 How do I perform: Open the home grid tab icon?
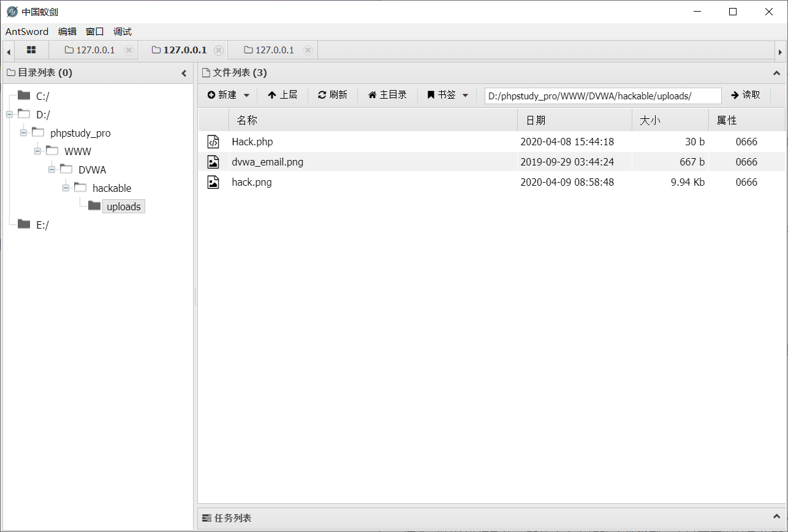tap(31, 50)
